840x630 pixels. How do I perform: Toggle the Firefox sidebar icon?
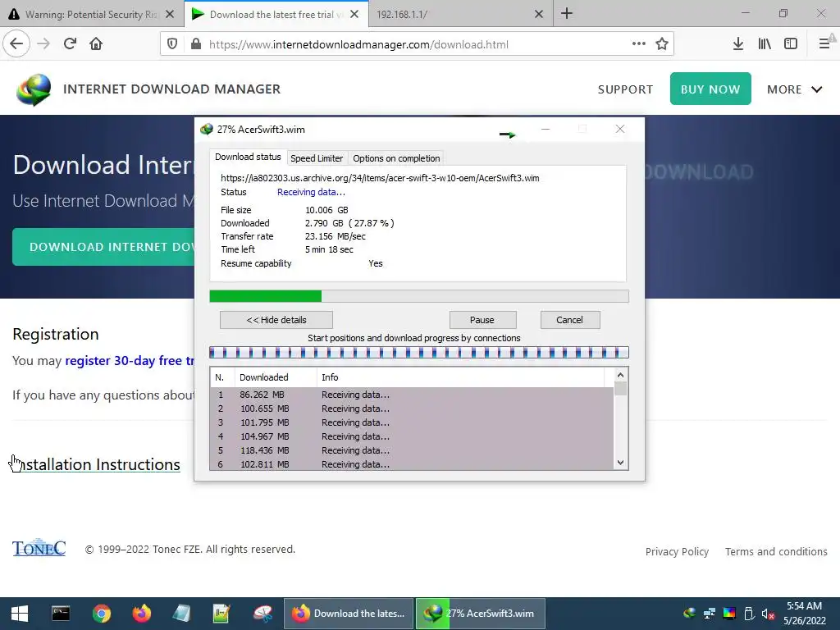(x=791, y=44)
